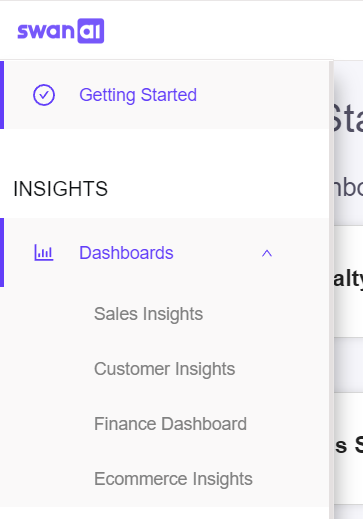Open the Getting Started page

pyautogui.click(x=138, y=95)
